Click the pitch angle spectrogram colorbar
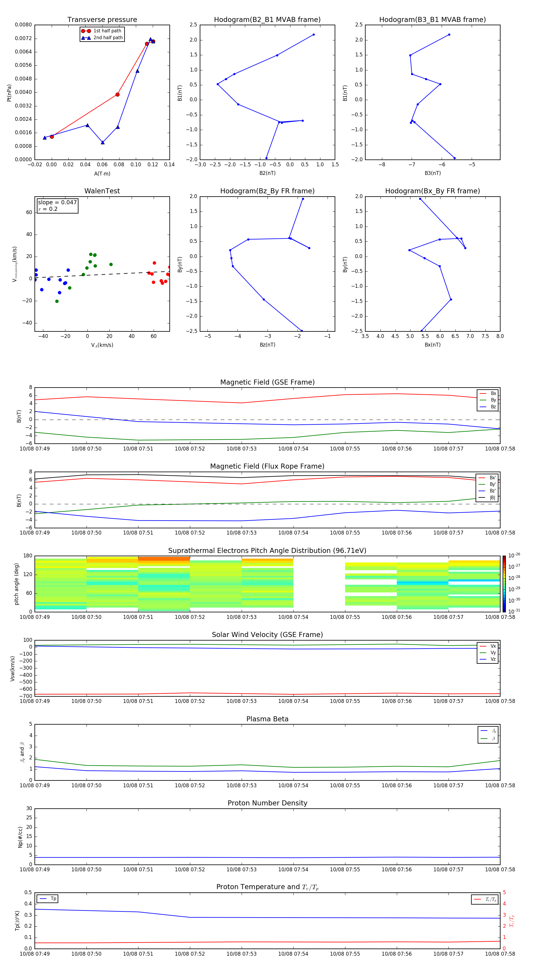 click(x=504, y=584)
